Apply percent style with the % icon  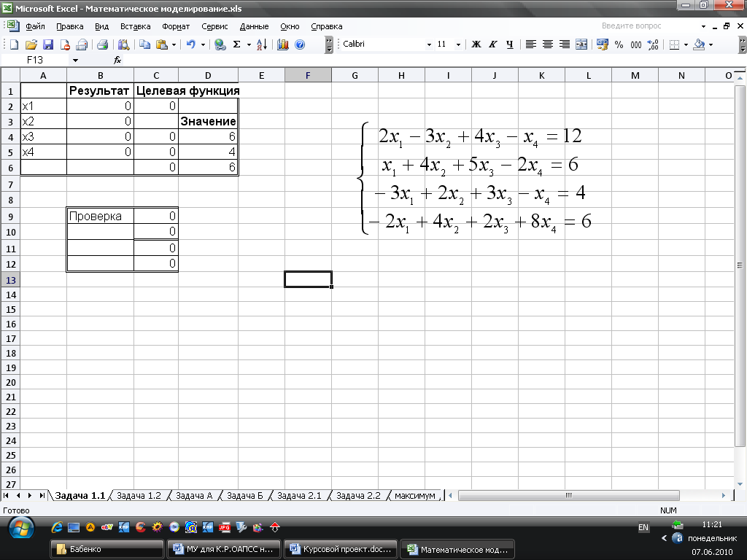click(619, 44)
